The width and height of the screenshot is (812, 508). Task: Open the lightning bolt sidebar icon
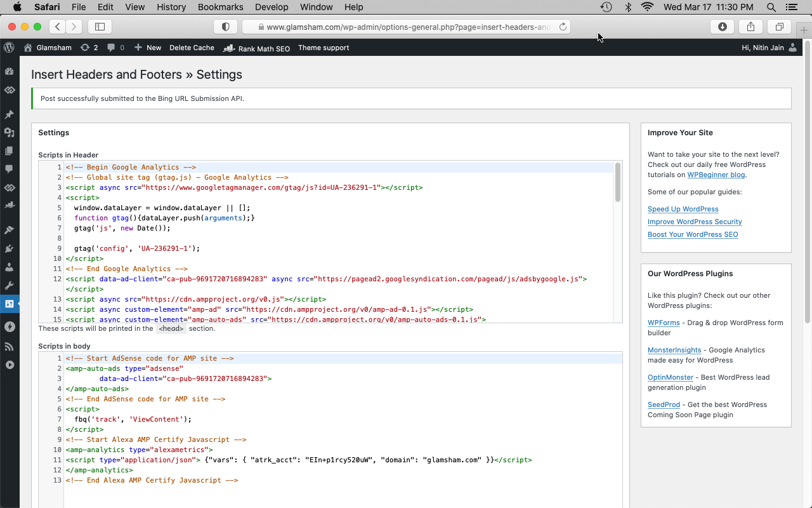(x=9, y=327)
